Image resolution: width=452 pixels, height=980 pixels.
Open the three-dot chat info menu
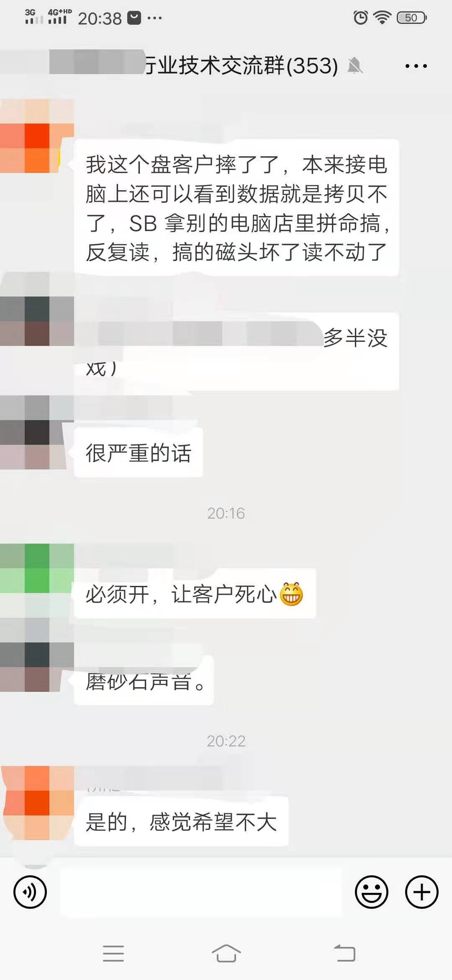416,66
